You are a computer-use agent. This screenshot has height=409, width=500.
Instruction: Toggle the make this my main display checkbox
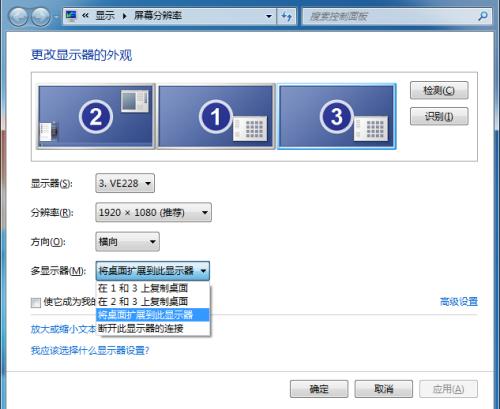(x=36, y=303)
